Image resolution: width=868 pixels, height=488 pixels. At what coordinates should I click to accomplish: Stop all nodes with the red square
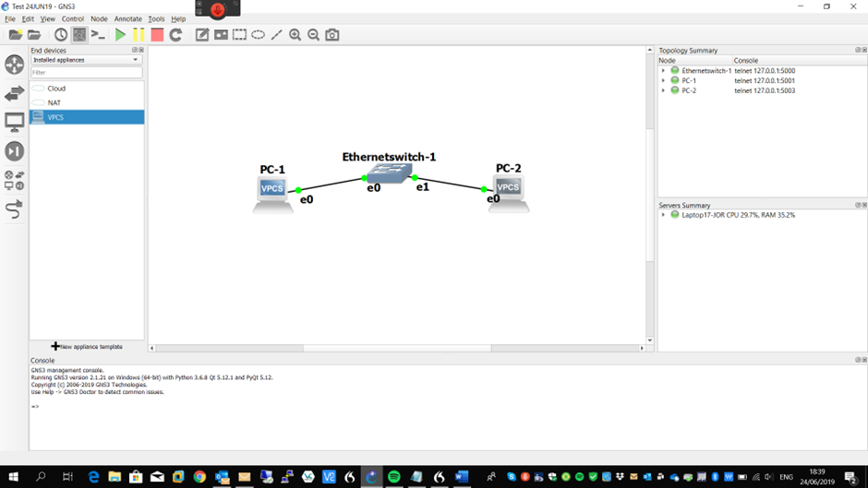click(x=157, y=35)
